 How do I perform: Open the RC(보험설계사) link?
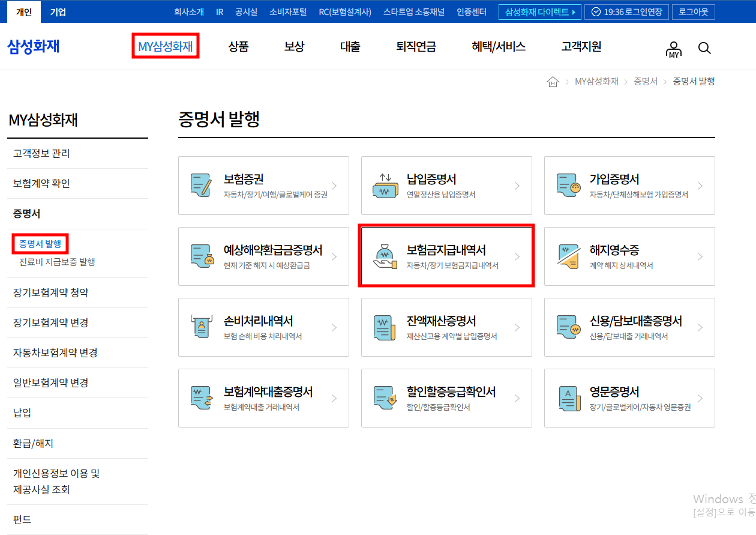coord(345,12)
